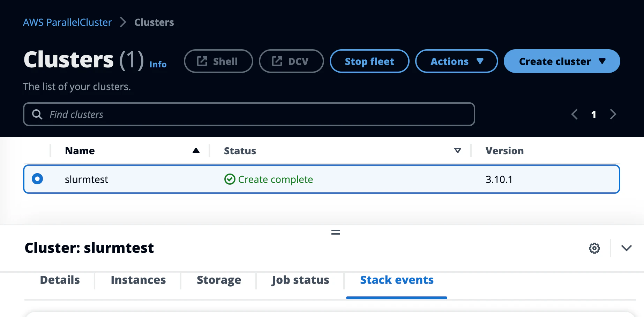Focus the Find clusters search field
This screenshot has height=317, width=644.
click(249, 114)
